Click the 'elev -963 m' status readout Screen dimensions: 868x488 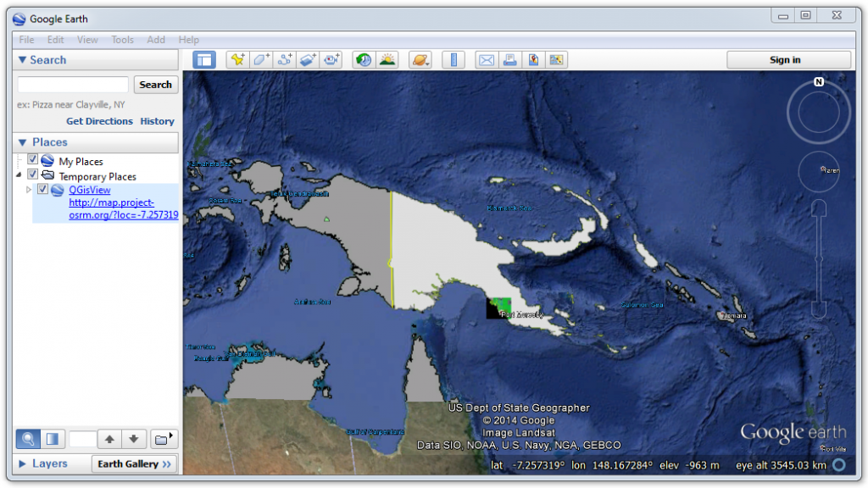point(689,465)
